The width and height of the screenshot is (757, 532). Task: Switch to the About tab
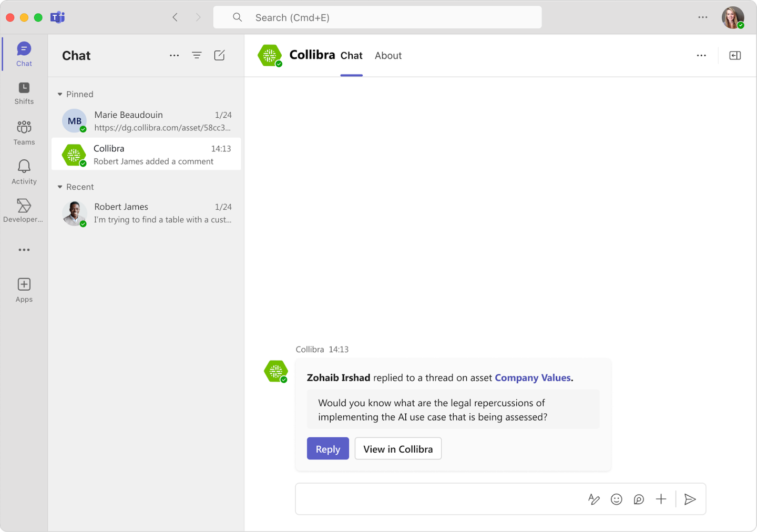(x=388, y=55)
